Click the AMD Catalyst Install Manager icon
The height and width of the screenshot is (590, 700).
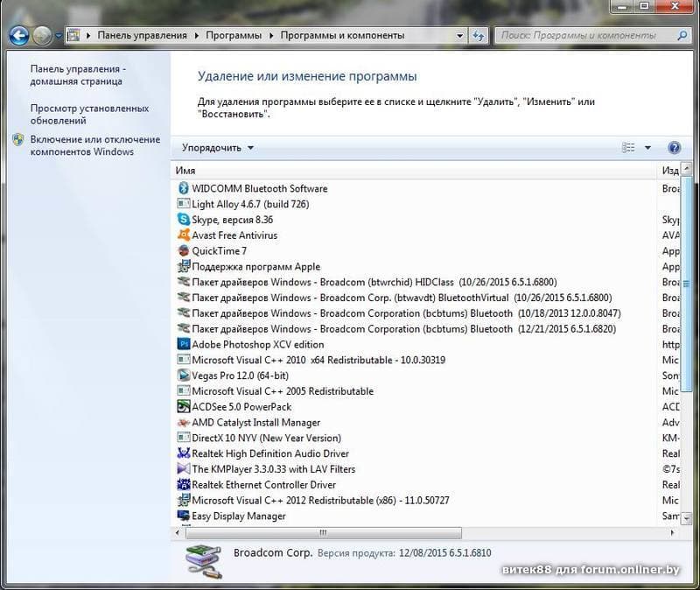tap(184, 422)
